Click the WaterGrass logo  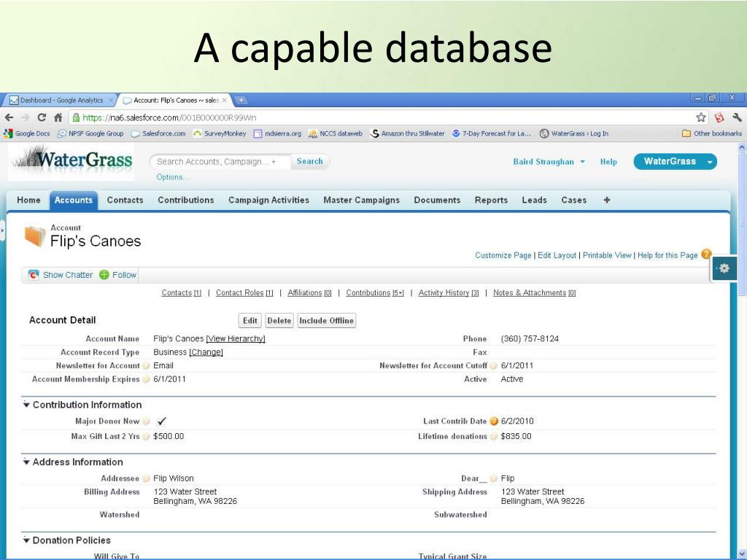point(71,161)
